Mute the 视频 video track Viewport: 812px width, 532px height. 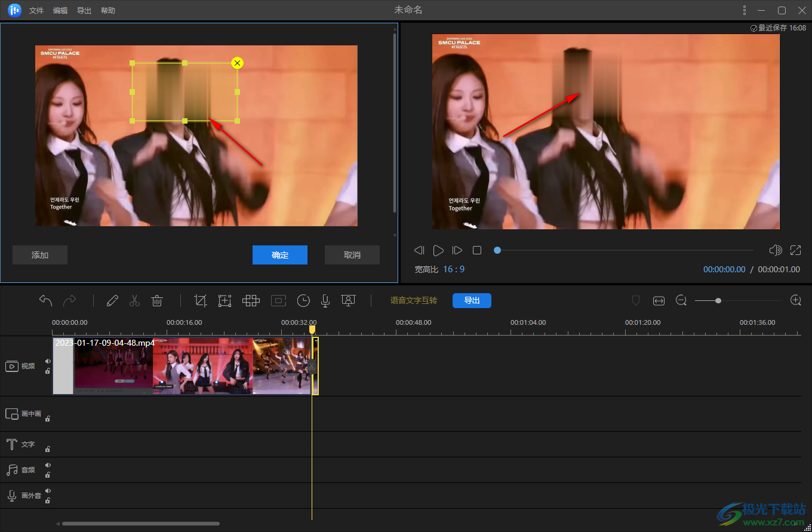click(48, 361)
